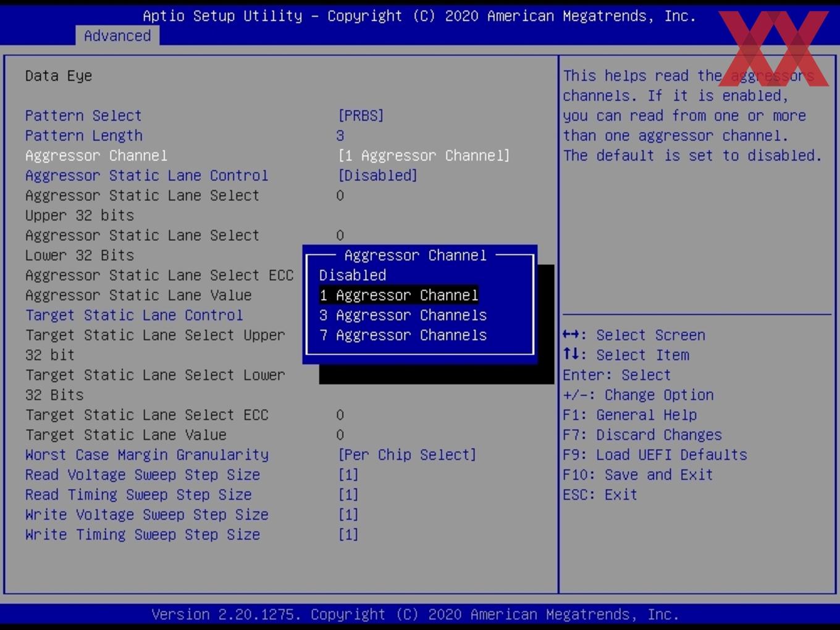The height and width of the screenshot is (630, 840).
Task: Pick 3 Aggressor Channels option
Action: pos(403,316)
